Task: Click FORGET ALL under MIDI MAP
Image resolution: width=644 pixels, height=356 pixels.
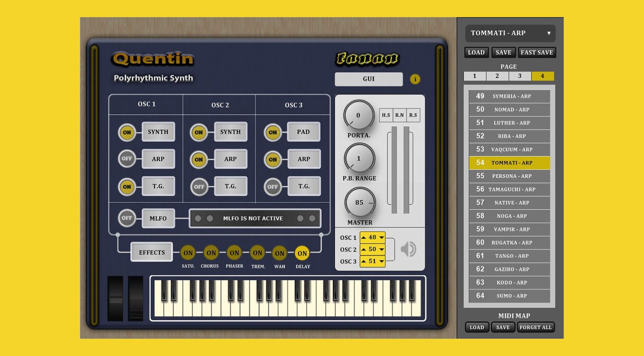Action: [x=536, y=327]
